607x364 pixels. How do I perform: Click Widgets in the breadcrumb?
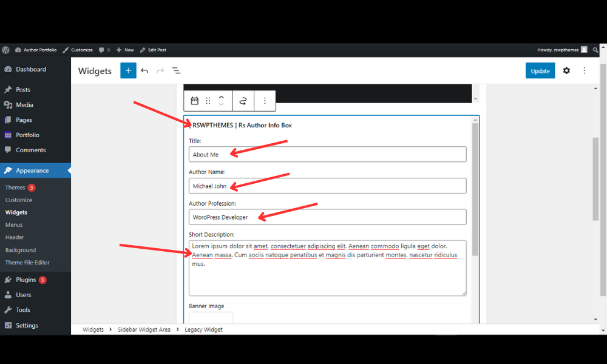93,329
